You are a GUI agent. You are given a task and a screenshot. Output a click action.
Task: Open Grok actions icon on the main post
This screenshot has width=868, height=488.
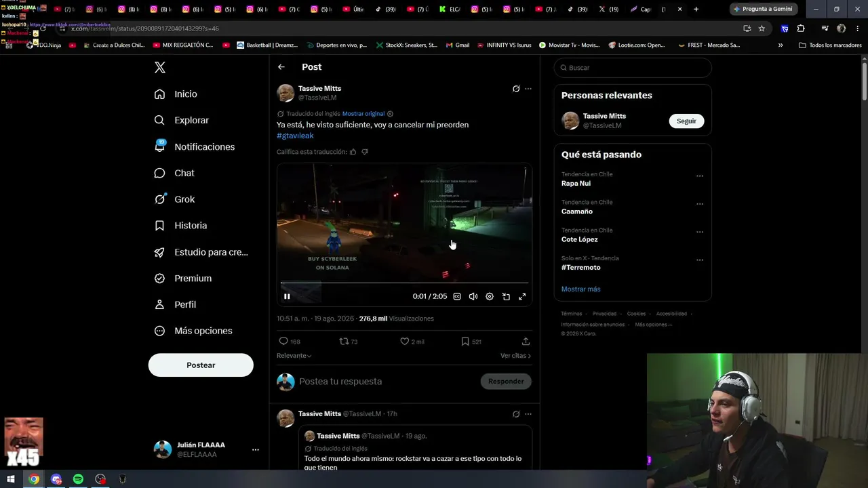(516, 89)
